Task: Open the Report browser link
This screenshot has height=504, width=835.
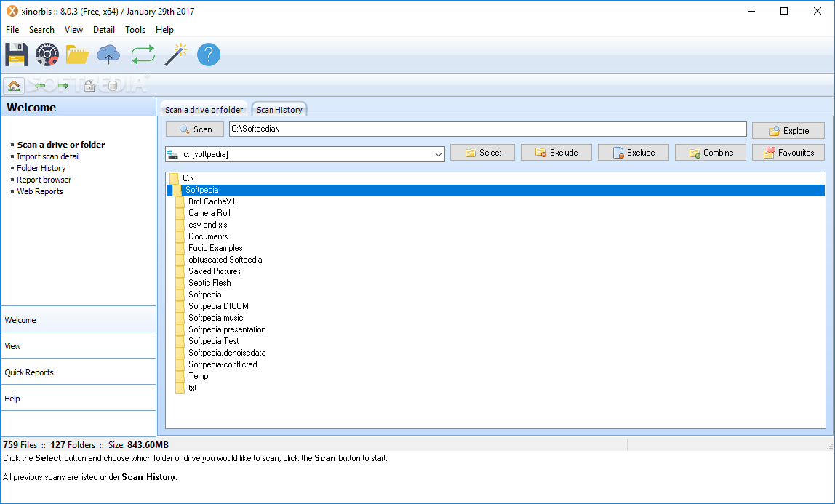Action: (x=44, y=180)
